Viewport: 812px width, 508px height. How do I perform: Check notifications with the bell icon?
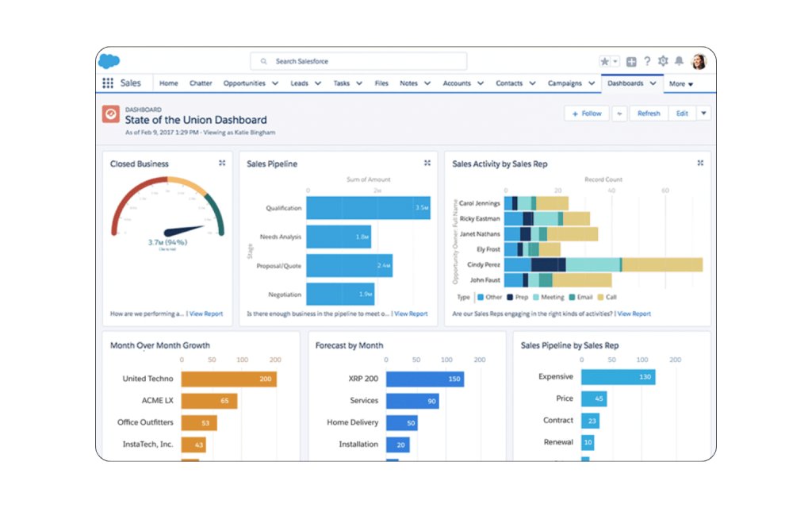tap(680, 61)
